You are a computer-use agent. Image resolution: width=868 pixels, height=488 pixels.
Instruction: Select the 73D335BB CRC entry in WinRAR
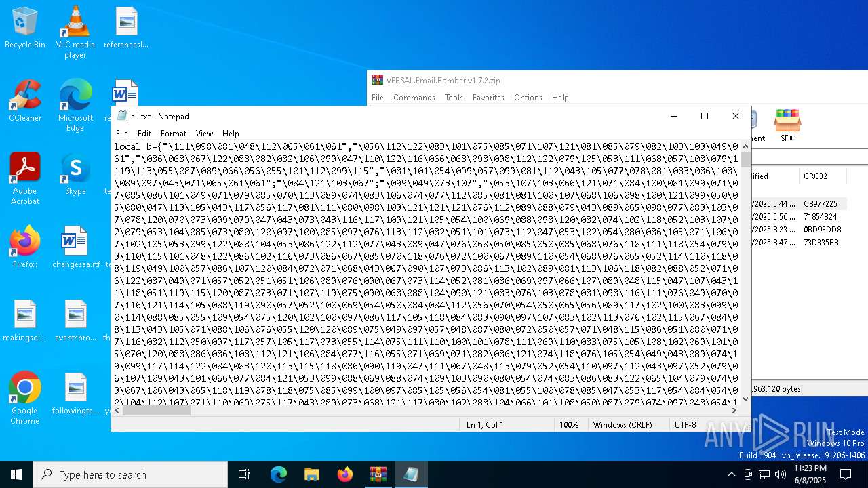point(821,243)
